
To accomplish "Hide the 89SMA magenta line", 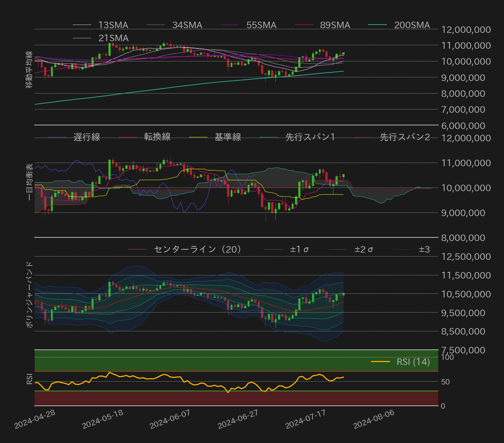I will click(x=334, y=25).
